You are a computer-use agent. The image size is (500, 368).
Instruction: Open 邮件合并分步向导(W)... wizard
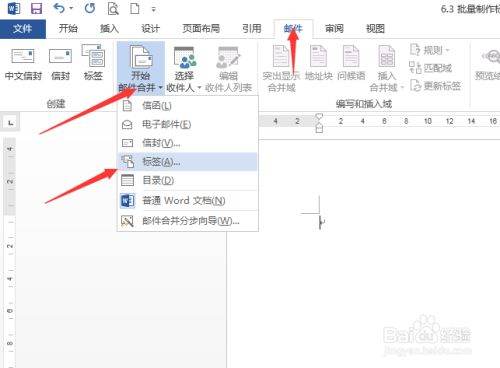[187, 221]
